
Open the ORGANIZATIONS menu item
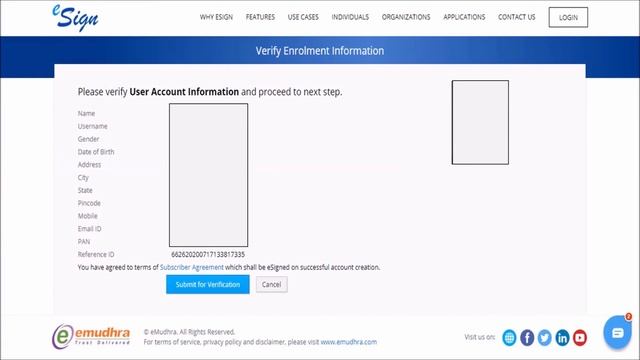pyautogui.click(x=406, y=17)
